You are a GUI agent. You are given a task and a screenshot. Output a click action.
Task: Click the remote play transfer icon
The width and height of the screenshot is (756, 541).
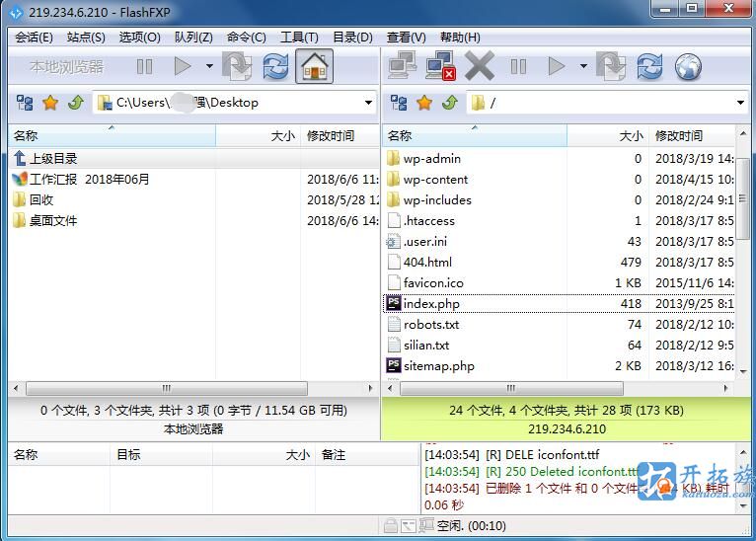pyautogui.click(x=557, y=66)
